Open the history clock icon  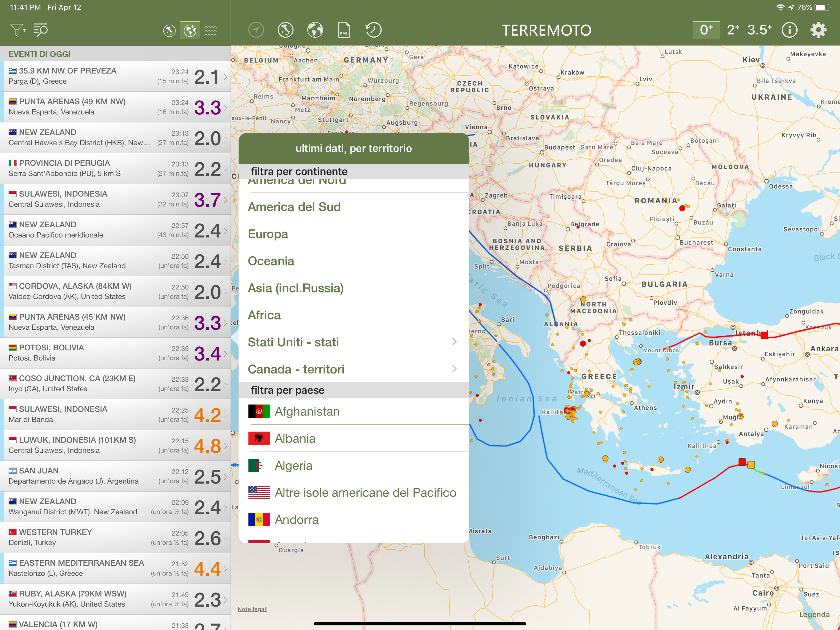point(373,30)
